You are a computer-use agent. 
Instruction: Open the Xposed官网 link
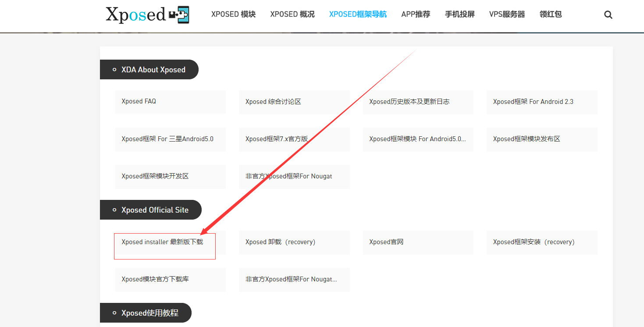[418, 242]
